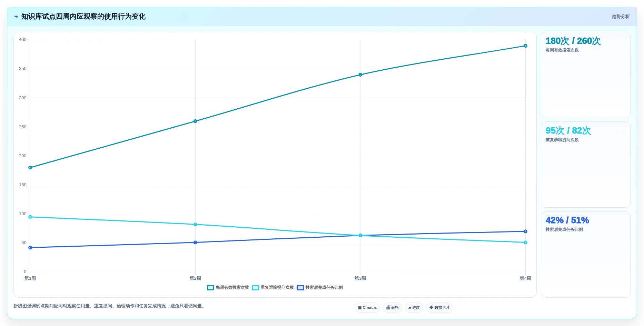This screenshot has height=326, width=644.
Task: Select the 第1周 point on the 每周有效搜索次数 line
Action: pos(30,168)
